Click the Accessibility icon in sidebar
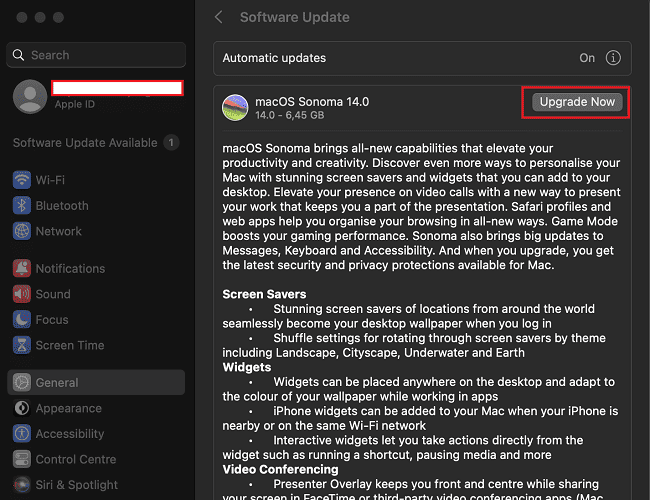 22,434
